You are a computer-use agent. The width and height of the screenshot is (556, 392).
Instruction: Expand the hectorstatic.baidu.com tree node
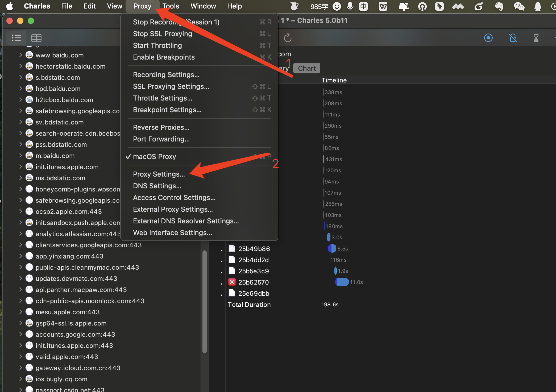click(x=20, y=66)
